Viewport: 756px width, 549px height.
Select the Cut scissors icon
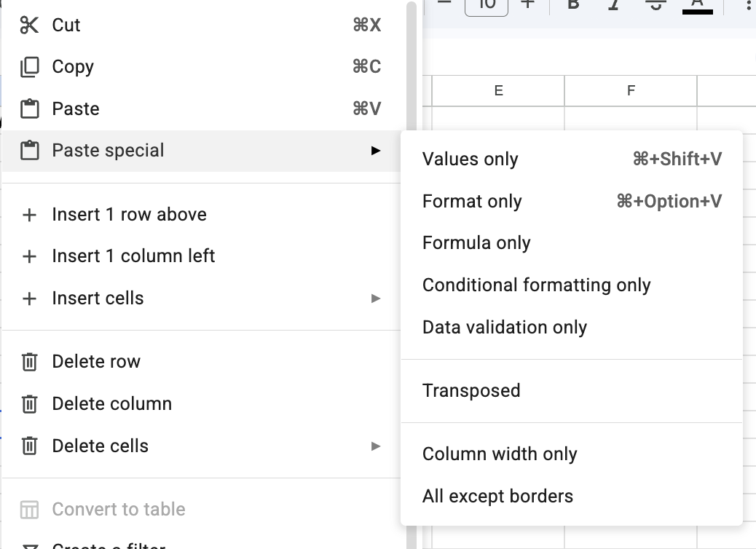point(28,24)
